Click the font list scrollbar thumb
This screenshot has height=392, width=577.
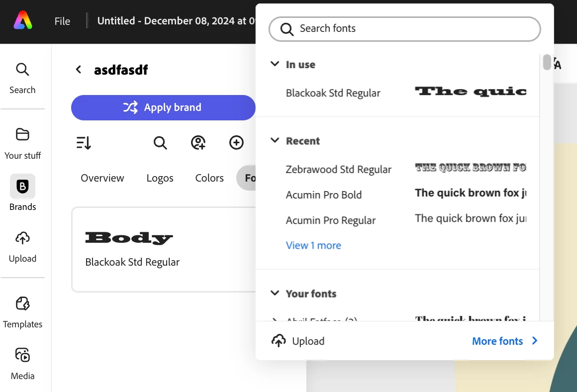point(547,62)
